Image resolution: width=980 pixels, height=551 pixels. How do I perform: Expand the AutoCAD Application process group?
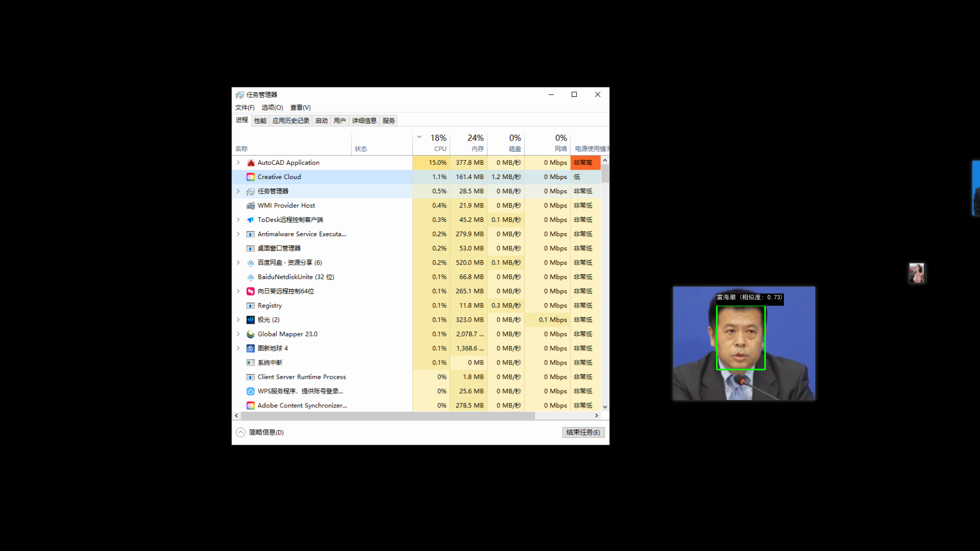click(239, 163)
